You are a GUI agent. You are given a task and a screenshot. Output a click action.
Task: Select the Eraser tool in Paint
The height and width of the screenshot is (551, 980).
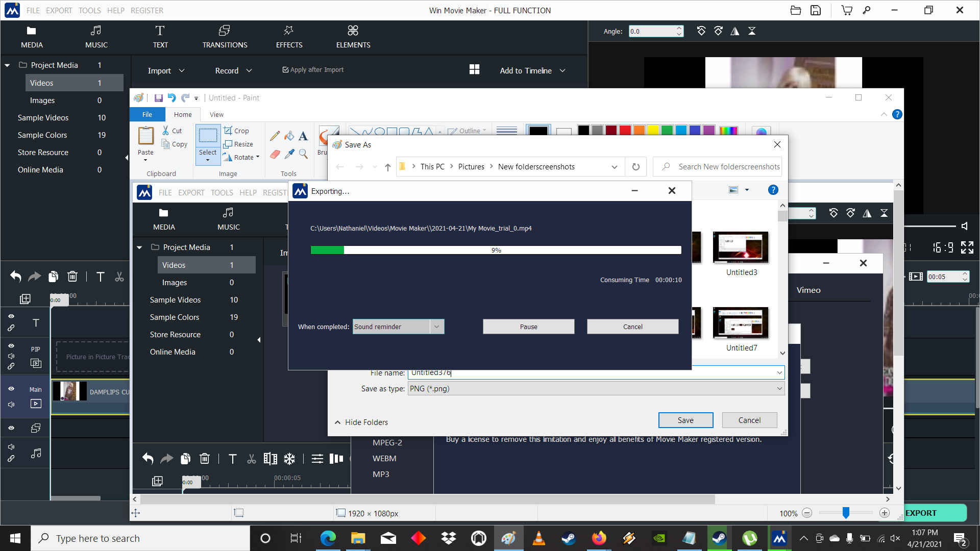tap(275, 154)
